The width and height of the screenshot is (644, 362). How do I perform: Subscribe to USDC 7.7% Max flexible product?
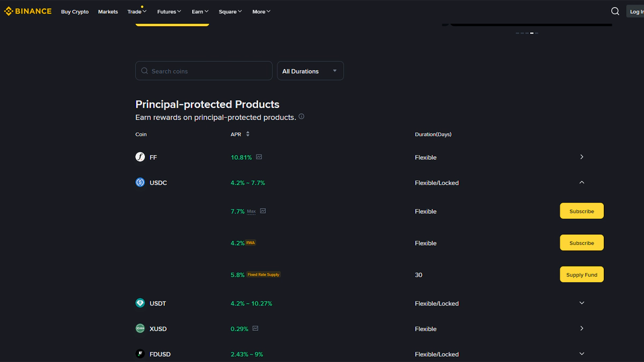(x=582, y=211)
